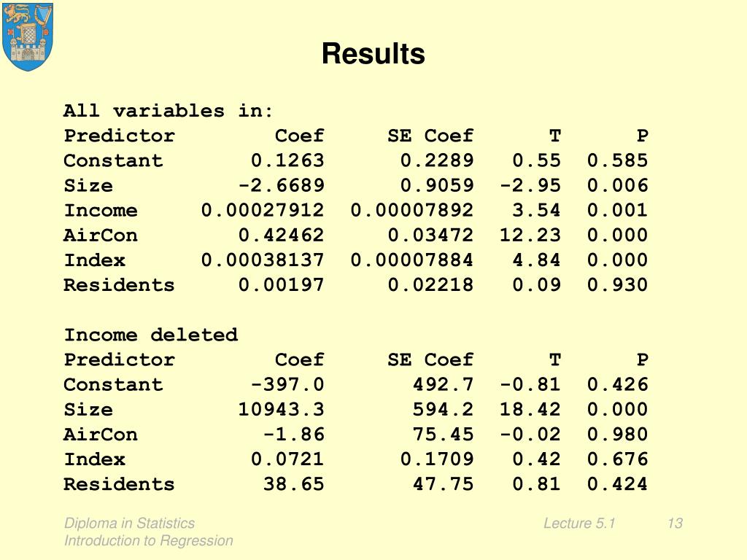Click the slide number 13

675,523
